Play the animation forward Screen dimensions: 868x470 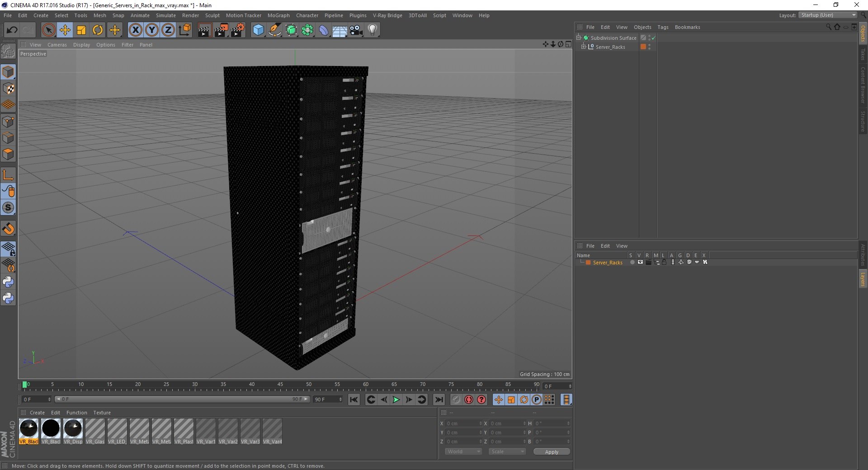(x=396, y=399)
